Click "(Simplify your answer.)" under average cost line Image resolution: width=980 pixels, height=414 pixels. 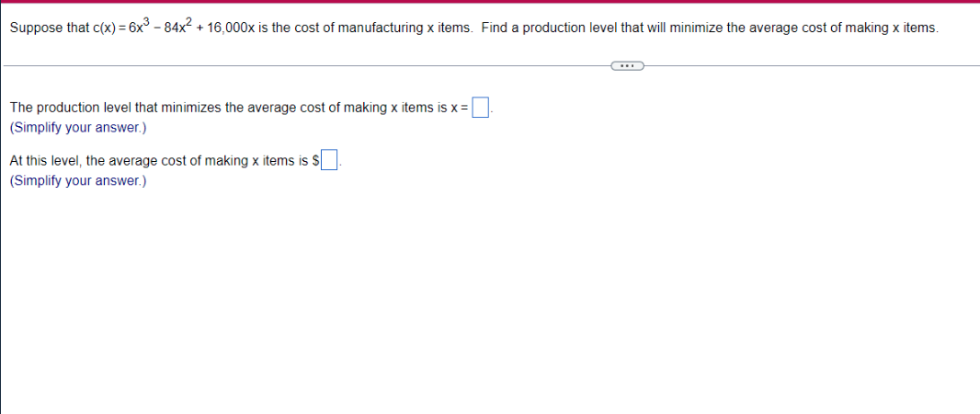(x=78, y=180)
